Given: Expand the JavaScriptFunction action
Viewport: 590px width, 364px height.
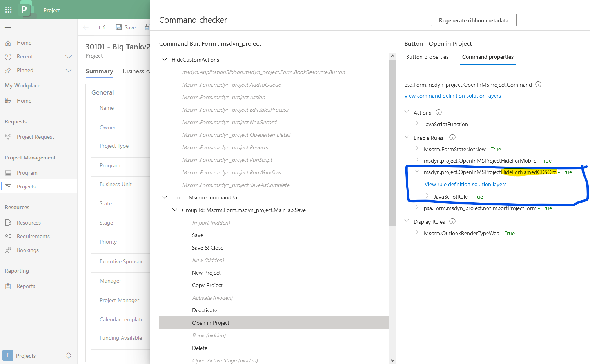Looking at the screenshot, I should (x=417, y=124).
